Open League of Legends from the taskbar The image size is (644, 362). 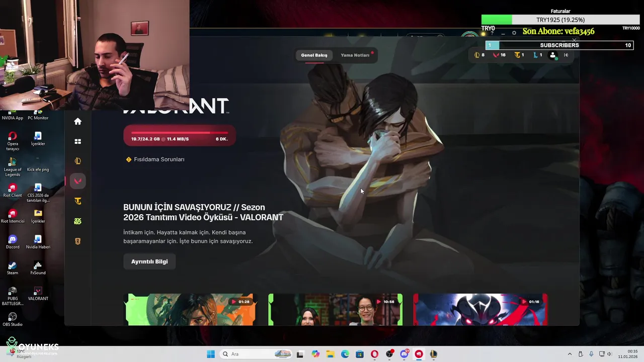click(434, 354)
